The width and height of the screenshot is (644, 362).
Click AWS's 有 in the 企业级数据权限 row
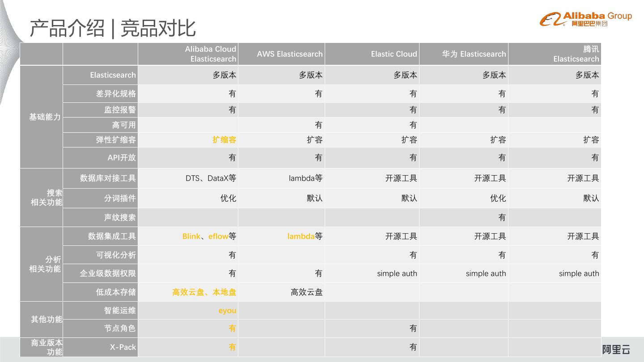[318, 274]
